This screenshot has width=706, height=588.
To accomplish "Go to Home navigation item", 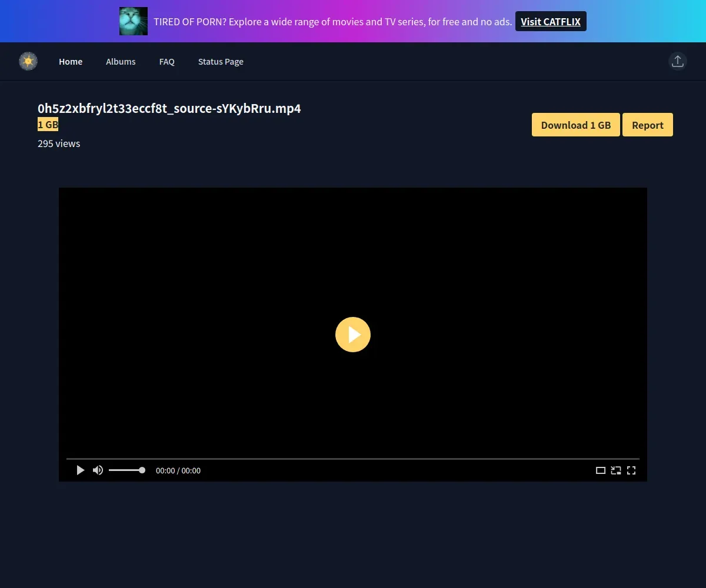I will coord(71,61).
